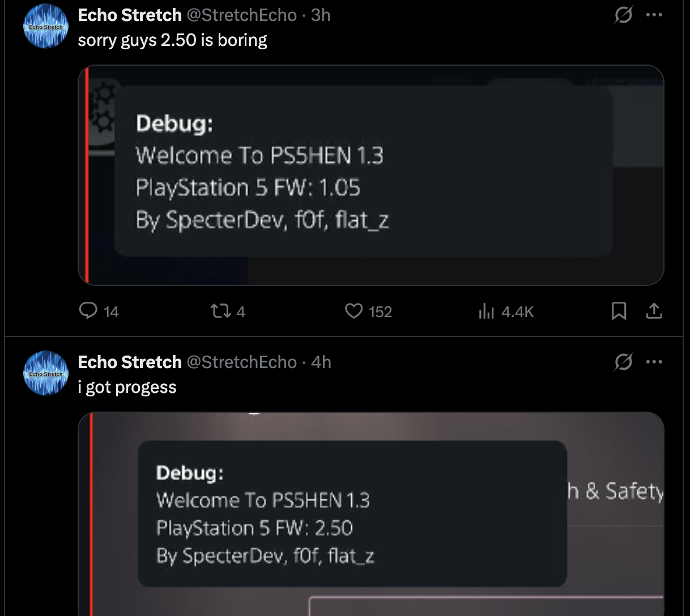Click the Grok icon on the 4h tweet
Screen dimensions: 690x616
(x=623, y=361)
